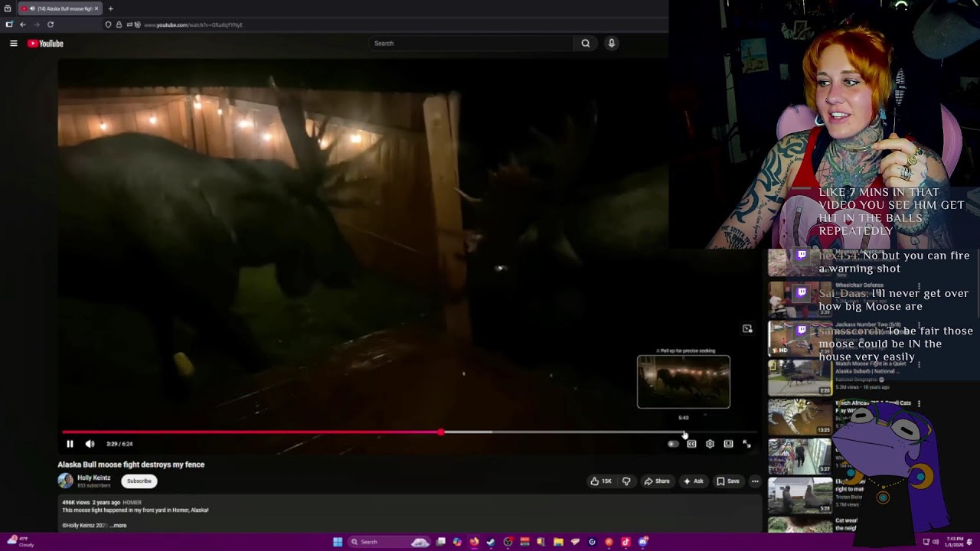
Task: Open the Holly Keintz channel avatar
Action: click(x=65, y=481)
